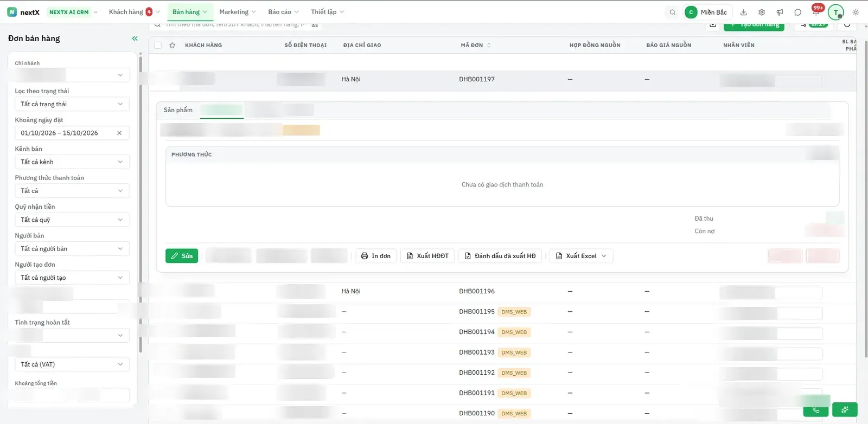Click the In đơn print button
The height and width of the screenshot is (424, 868).
pyautogui.click(x=376, y=256)
